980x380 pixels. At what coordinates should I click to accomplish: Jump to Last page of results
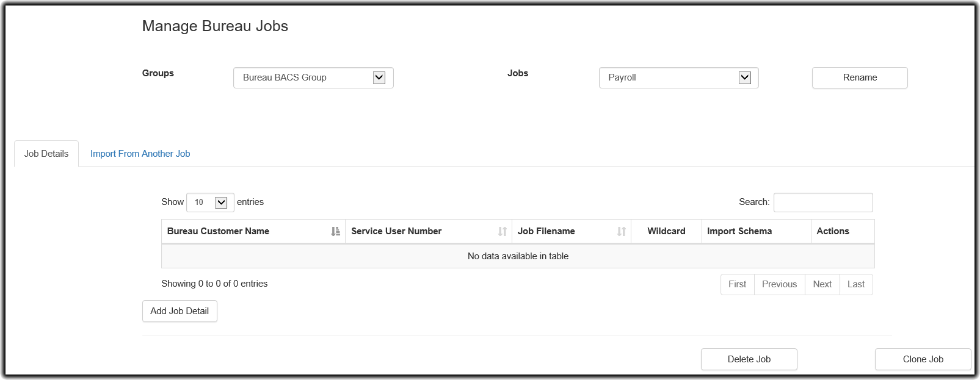[x=855, y=284]
